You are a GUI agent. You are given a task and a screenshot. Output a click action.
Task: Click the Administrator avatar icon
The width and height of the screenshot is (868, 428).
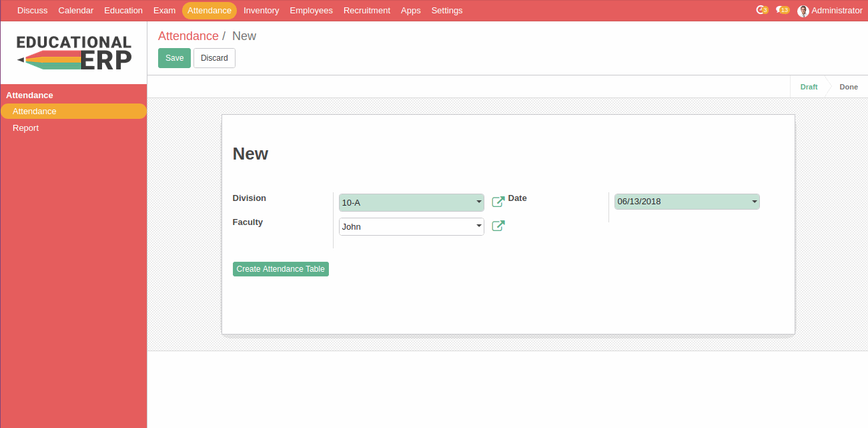coord(803,11)
